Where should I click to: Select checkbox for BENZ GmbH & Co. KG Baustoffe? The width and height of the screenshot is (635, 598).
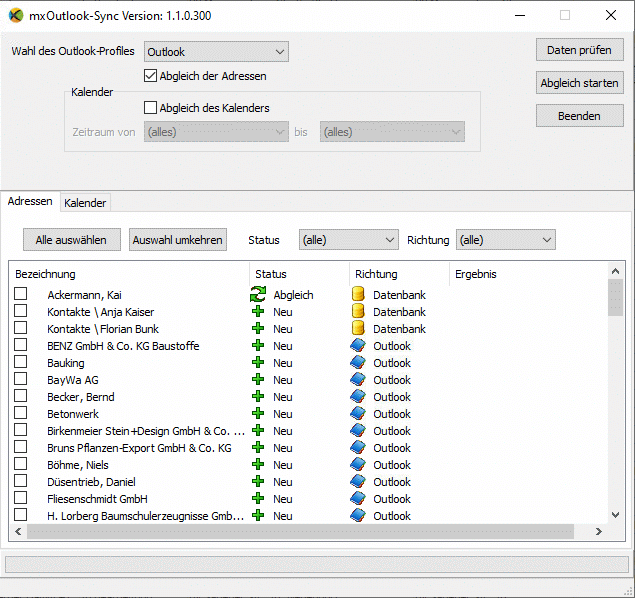(x=21, y=345)
